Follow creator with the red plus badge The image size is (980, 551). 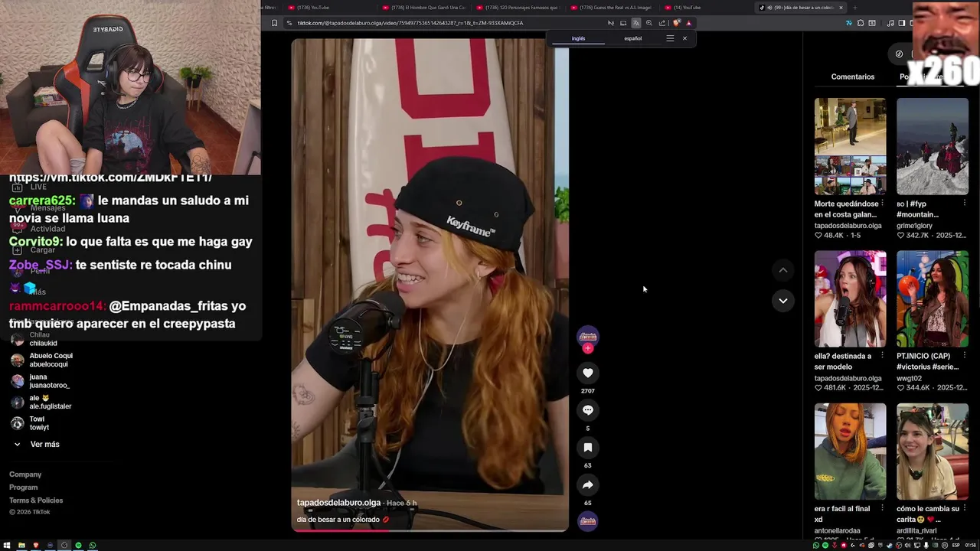(x=587, y=348)
